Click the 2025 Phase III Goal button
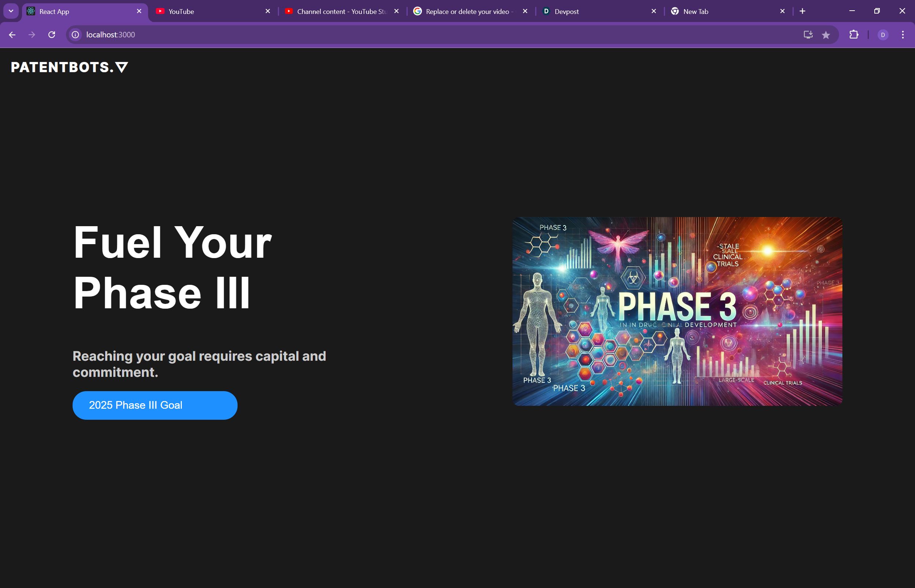The width and height of the screenshot is (915, 588). [x=155, y=405]
